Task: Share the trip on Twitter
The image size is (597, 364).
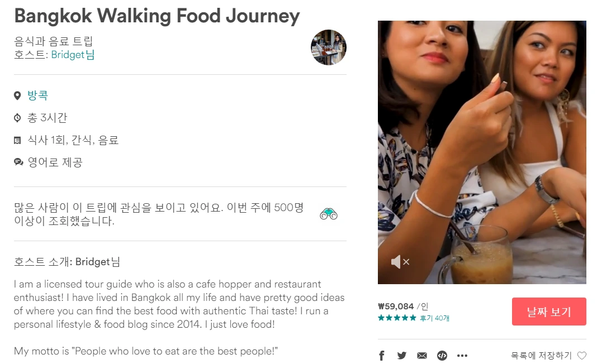Action: pyautogui.click(x=402, y=356)
